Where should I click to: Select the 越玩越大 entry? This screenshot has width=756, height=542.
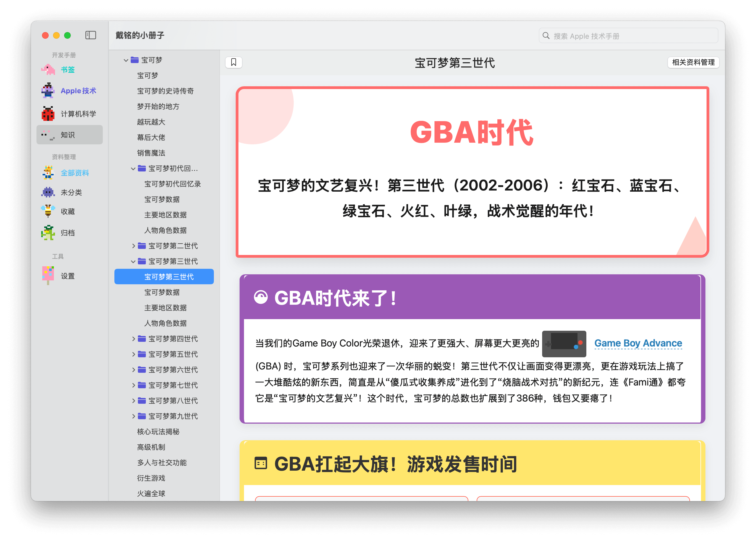[x=151, y=122]
